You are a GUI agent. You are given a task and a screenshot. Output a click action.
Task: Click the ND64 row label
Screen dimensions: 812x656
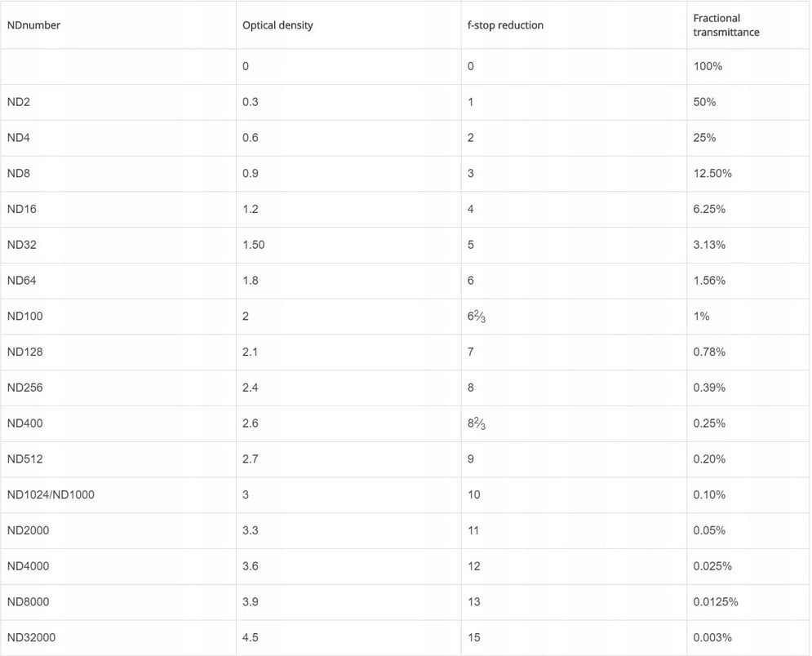pos(21,281)
